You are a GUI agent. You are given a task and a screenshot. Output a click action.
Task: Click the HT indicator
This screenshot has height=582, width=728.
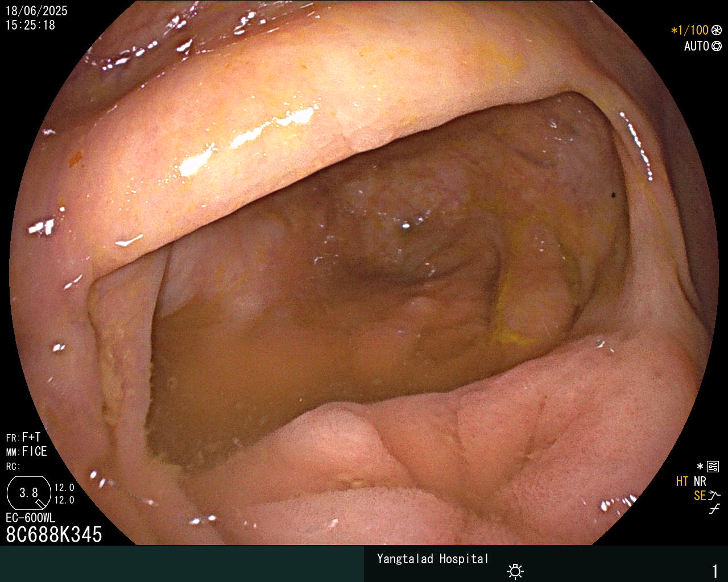coord(682,481)
